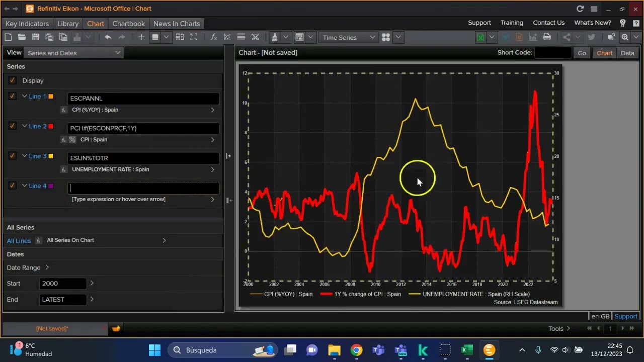Click the Short Code input field
The width and height of the screenshot is (644, 362).
click(553, 53)
